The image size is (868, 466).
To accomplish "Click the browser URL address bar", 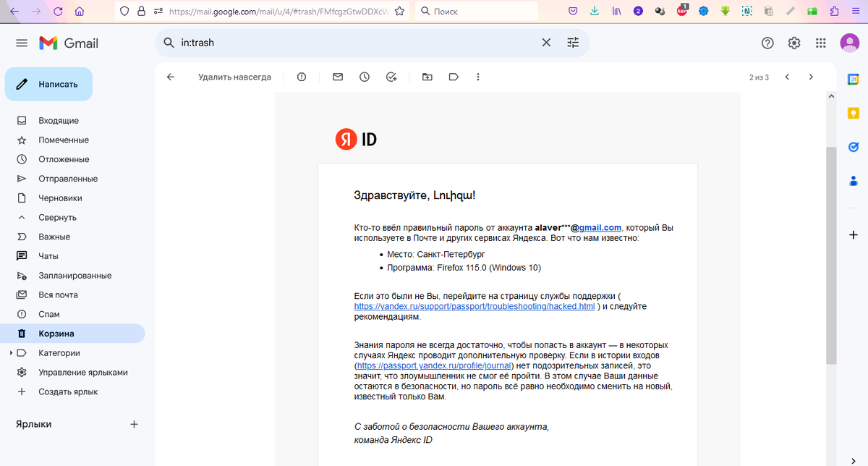I will click(x=278, y=12).
